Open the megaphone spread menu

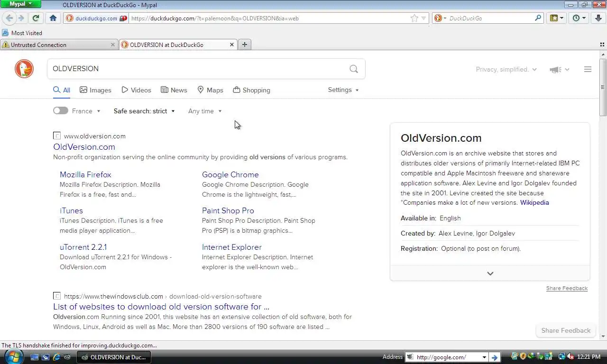559,70
